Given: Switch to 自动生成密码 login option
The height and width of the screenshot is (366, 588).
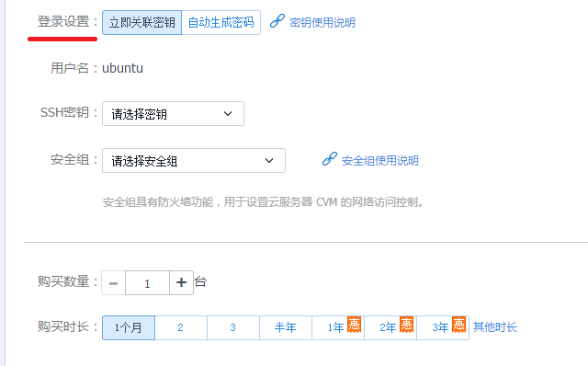Looking at the screenshot, I should coord(220,22).
